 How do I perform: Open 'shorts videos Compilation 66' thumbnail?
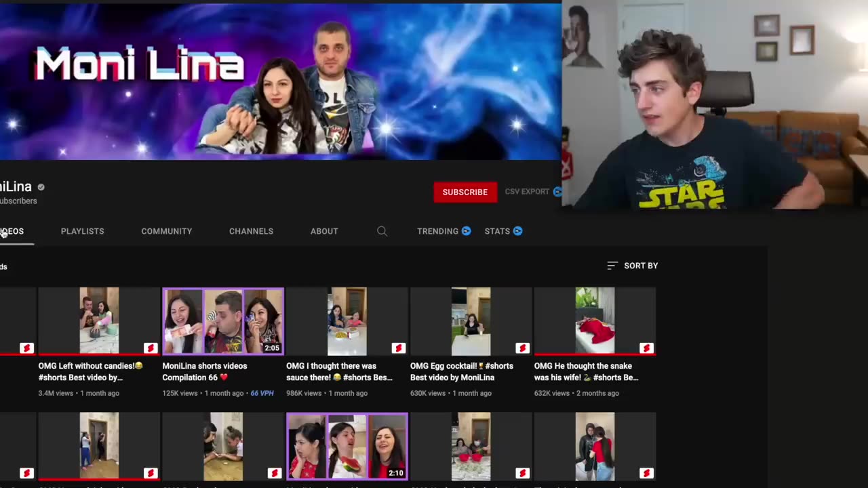(223, 321)
